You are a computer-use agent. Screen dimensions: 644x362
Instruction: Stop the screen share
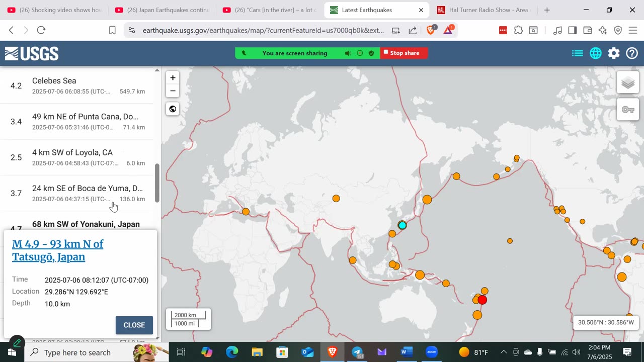tap(404, 53)
